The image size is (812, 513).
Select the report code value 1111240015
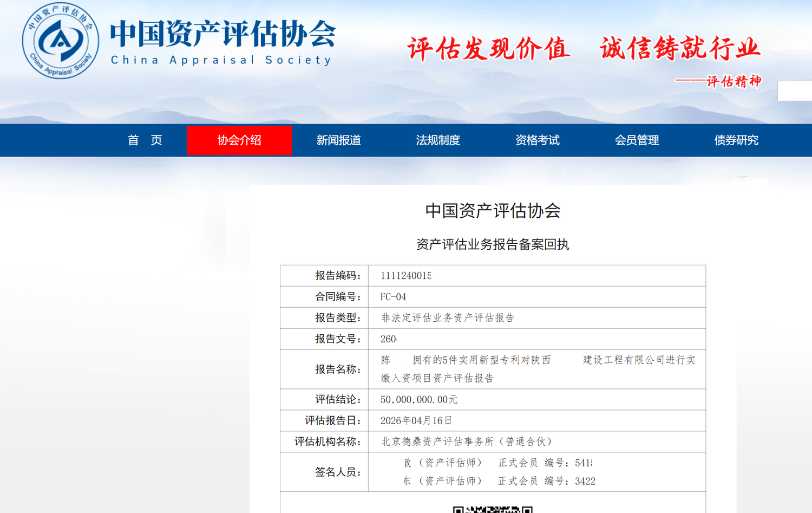406,276
